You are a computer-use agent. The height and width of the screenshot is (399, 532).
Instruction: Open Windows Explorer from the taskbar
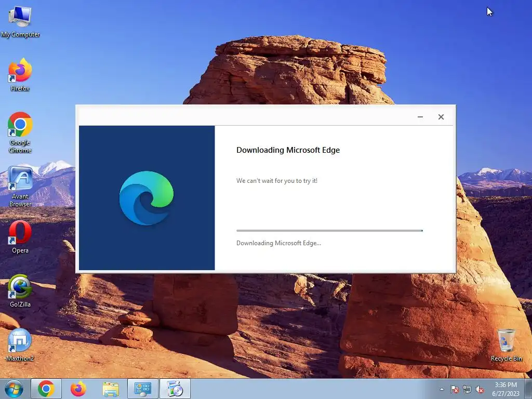click(x=111, y=389)
